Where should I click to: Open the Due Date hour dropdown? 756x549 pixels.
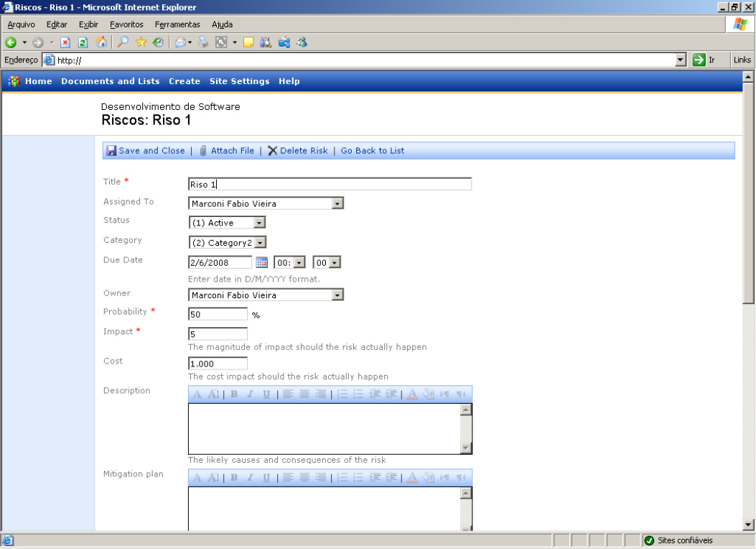tap(299, 262)
